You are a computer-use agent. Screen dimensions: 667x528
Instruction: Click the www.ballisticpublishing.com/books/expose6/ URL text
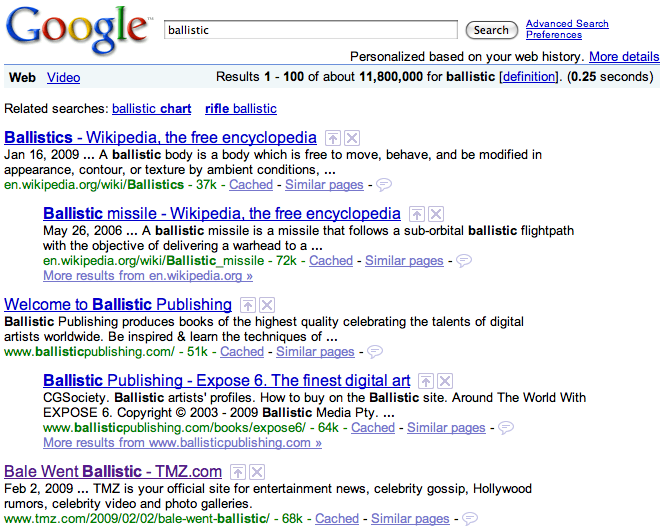[x=174, y=427]
